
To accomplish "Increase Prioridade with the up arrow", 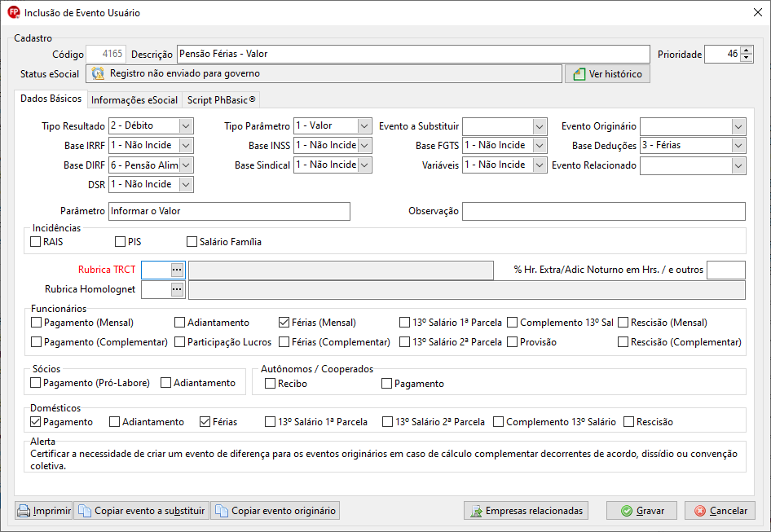I will point(747,50).
